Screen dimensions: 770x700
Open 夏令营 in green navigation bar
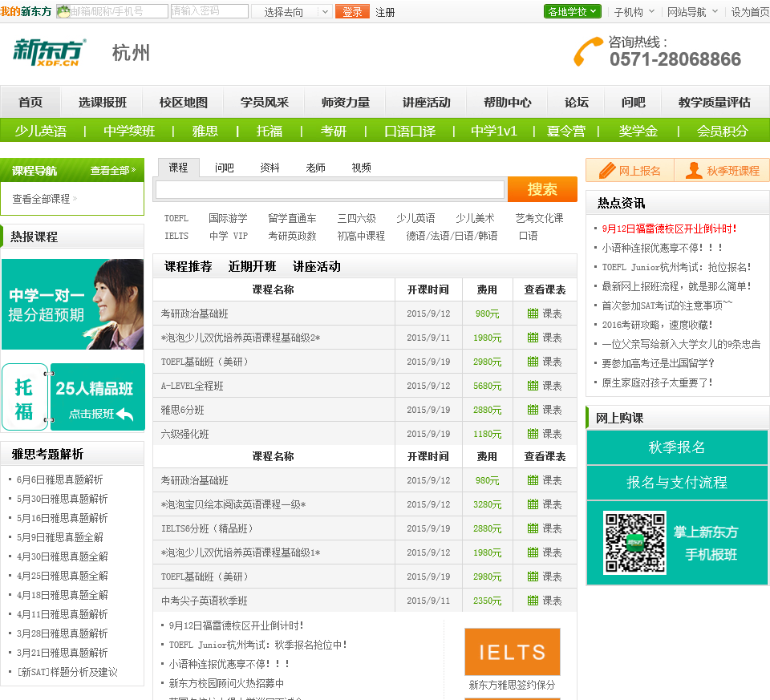[566, 131]
